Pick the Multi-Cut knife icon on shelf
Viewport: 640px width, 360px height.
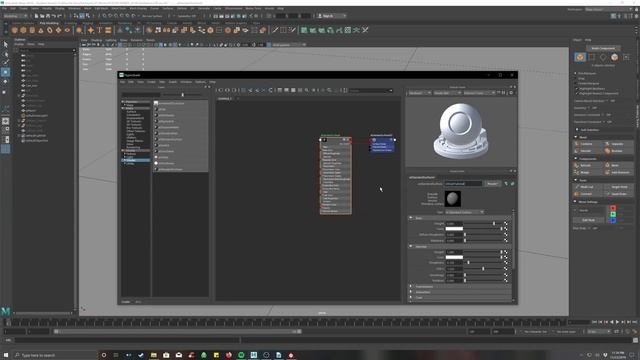[275, 30]
